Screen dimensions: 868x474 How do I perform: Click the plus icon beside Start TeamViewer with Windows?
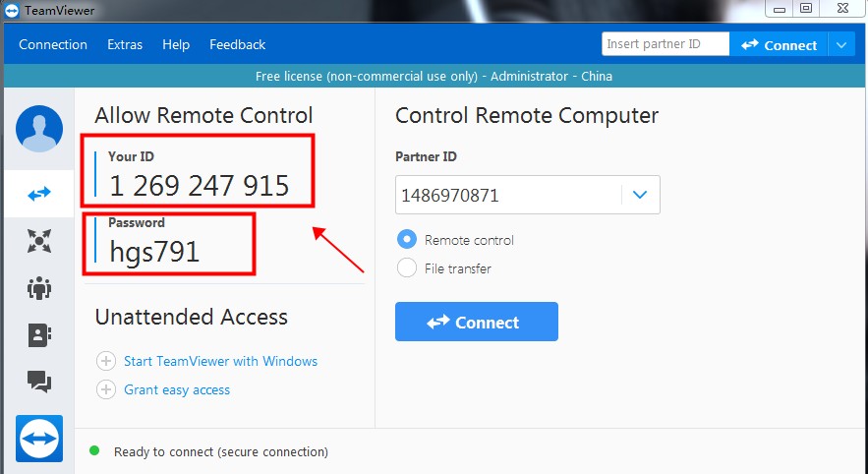click(x=106, y=361)
